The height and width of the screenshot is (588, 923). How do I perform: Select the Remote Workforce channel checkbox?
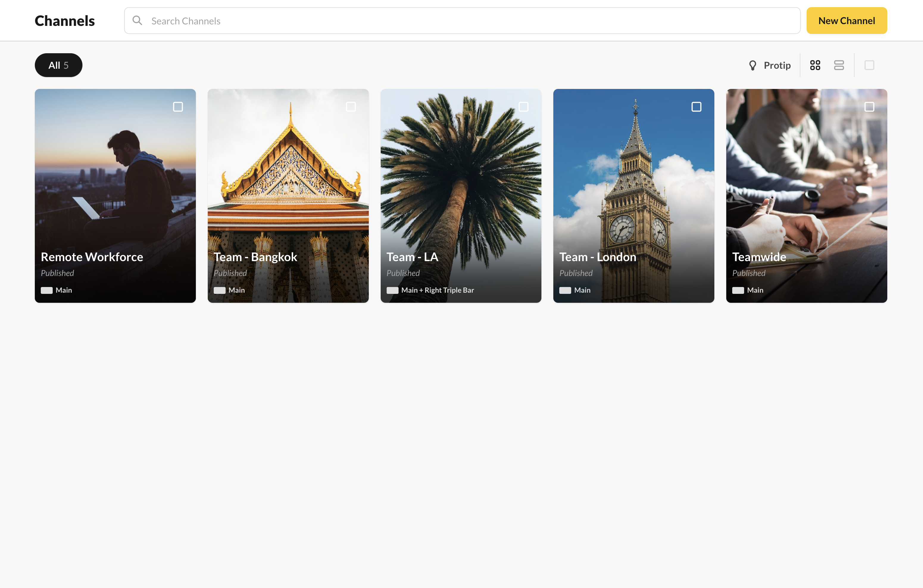tap(178, 106)
